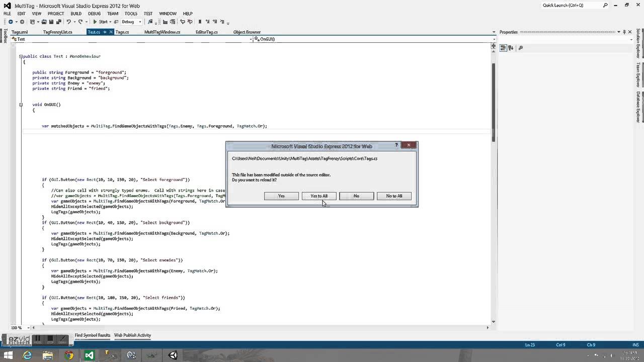Click the Start debugging button

[x=101, y=22]
